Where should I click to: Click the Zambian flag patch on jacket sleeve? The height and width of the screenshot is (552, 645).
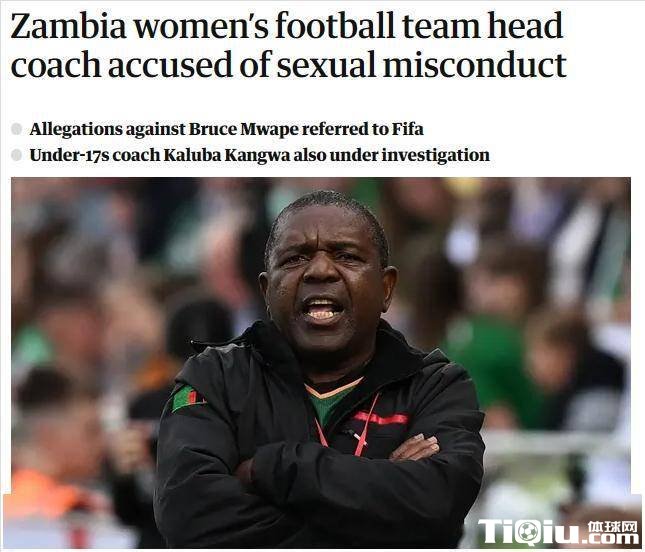tap(187, 398)
